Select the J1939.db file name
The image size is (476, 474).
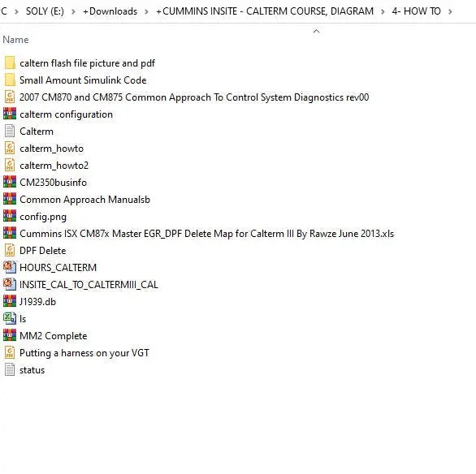pos(38,302)
